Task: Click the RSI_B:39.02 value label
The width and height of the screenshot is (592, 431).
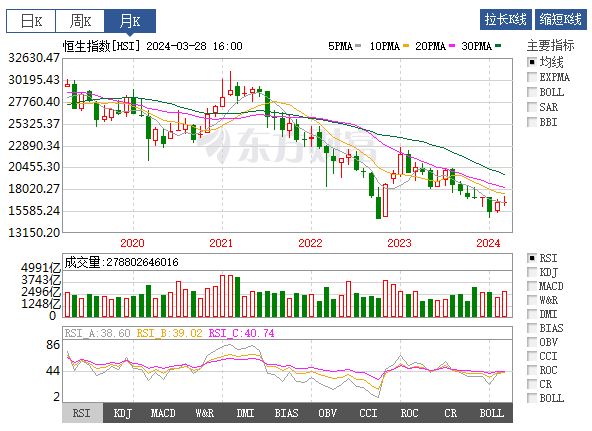Action: pos(170,333)
